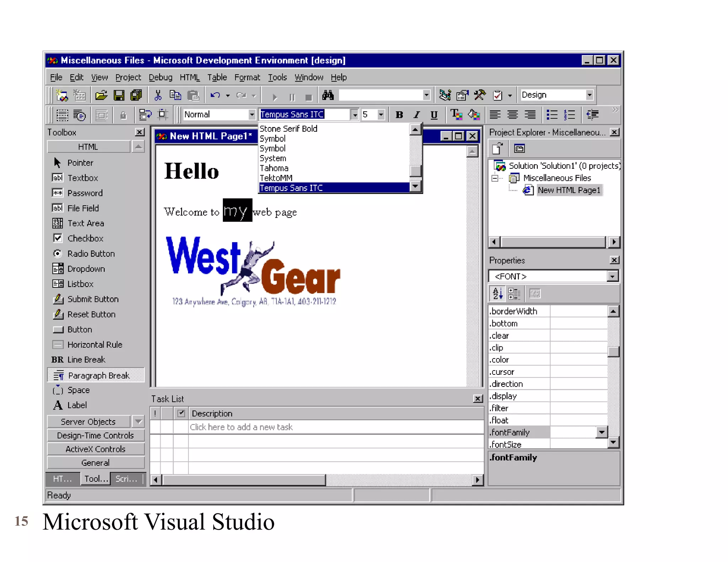Viewport: 728px width, 562px height.
Task: Toggle Italic formatting
Action: [x=417, y=115]
